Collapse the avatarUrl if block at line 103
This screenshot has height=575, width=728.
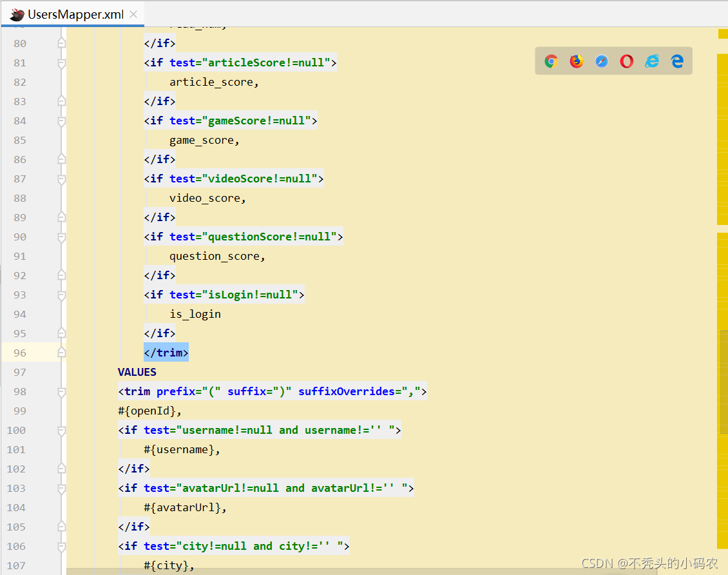61,489
